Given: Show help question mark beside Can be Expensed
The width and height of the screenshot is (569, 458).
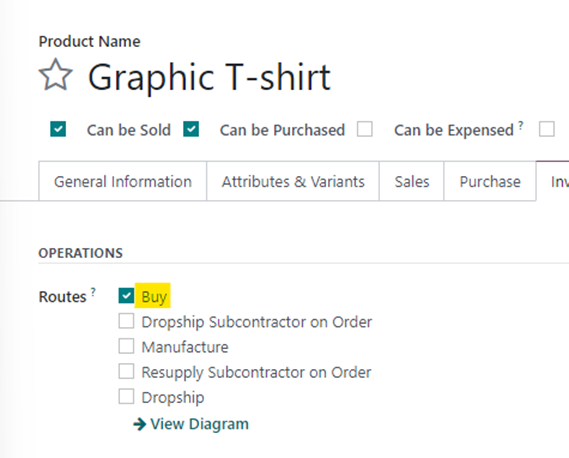Looking at the screenshot, I should pyautogui.click(x=521, y=125).
